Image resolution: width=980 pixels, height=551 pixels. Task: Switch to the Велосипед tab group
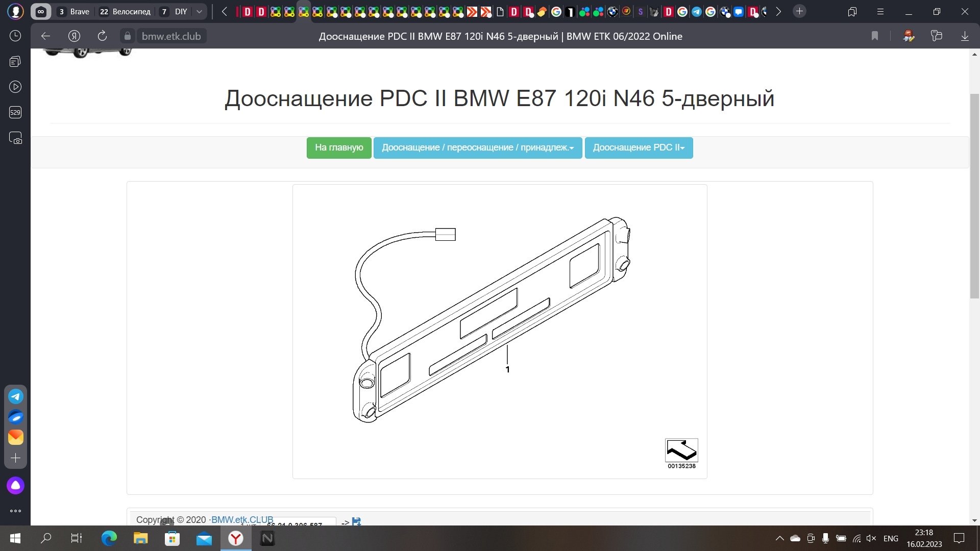[125, 11]
